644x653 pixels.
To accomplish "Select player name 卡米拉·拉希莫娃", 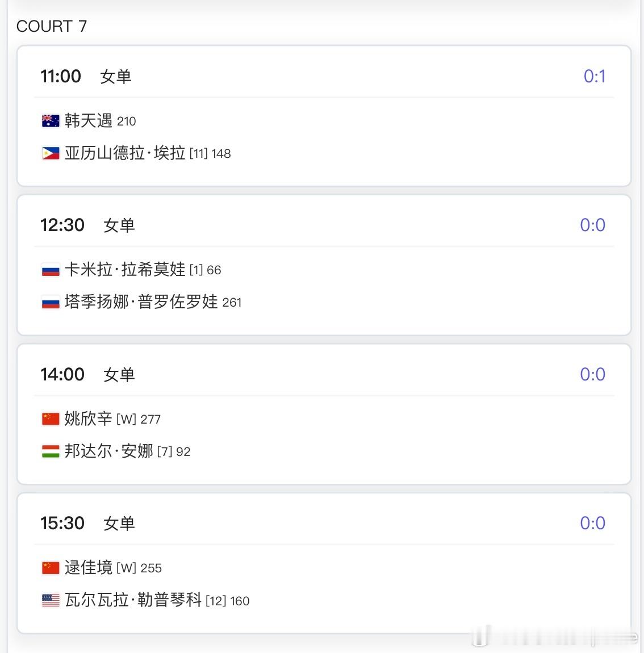I will coord(125,270).
